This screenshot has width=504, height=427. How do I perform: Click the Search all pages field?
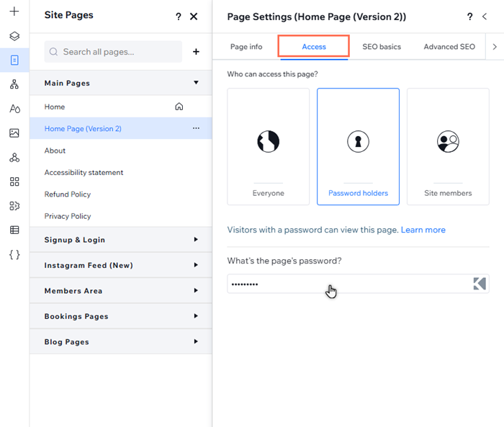[119, 52]
